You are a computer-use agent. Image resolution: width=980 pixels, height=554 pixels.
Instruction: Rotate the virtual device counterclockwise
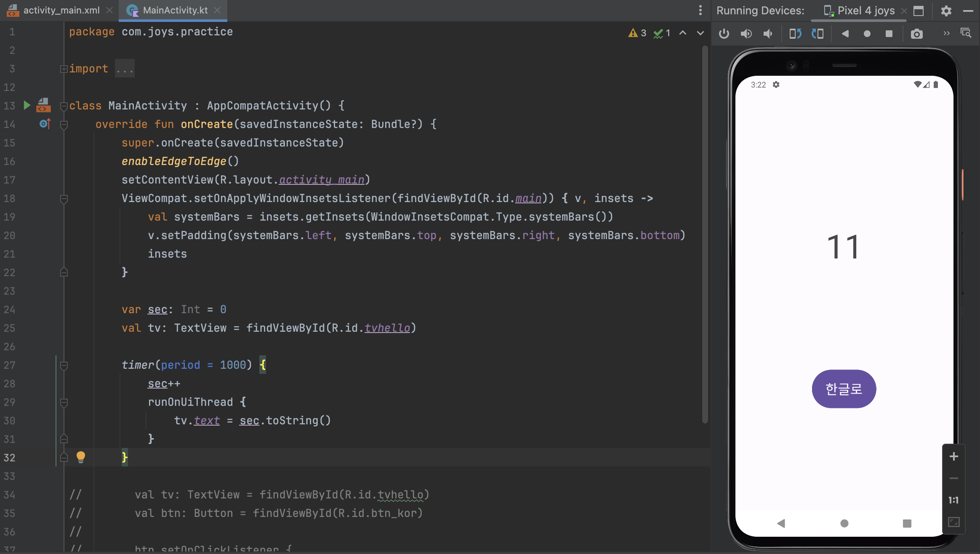796,34
